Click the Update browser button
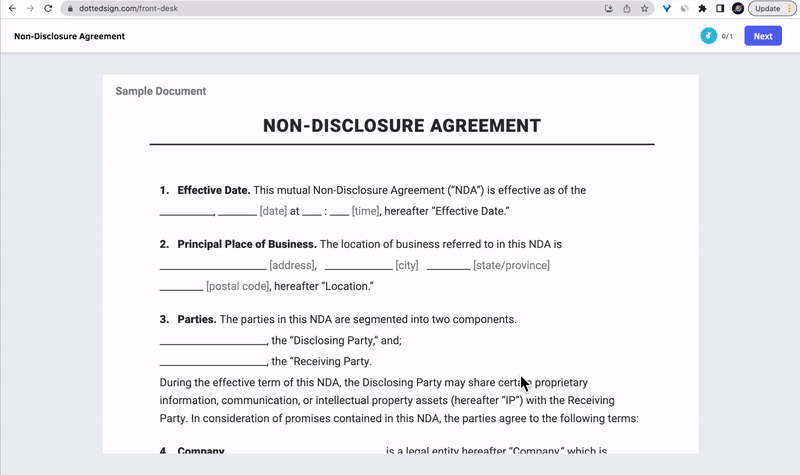Image resolution: width=800 pixels, height=475 pixels. point(767,9)
